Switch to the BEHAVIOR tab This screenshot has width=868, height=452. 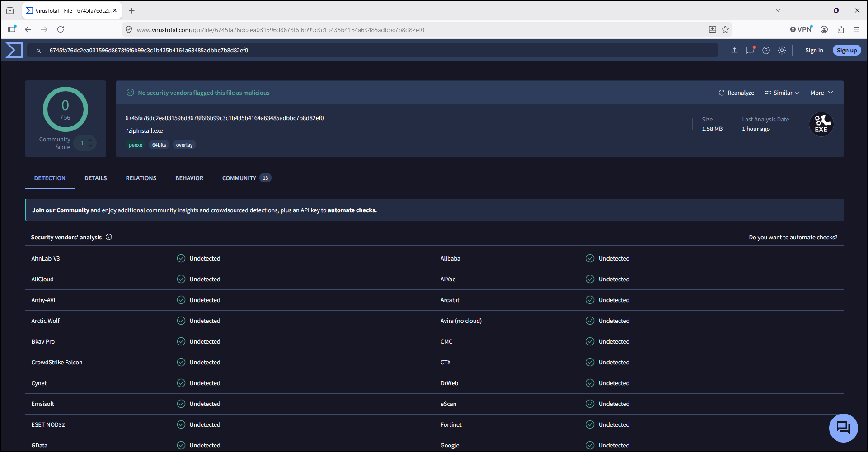click(189, 178)
